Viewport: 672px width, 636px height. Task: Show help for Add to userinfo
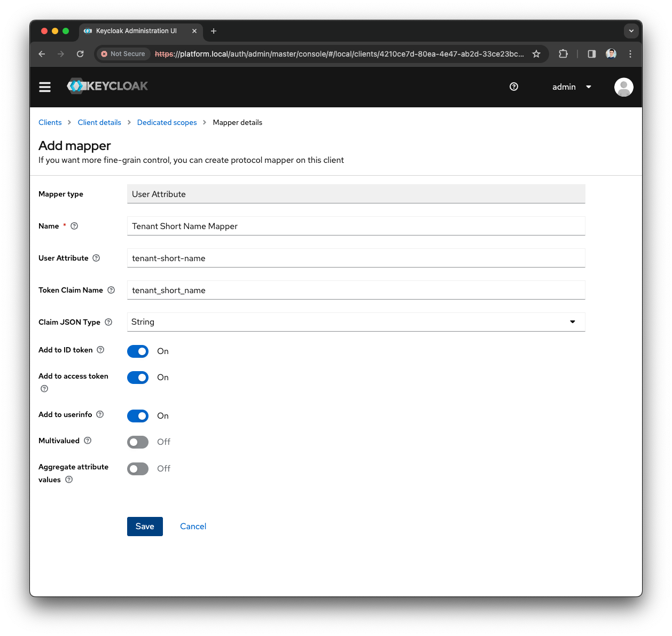click(100, 414)
